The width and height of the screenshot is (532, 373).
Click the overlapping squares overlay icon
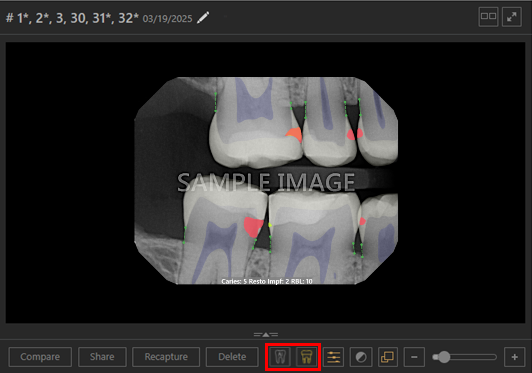388,357
